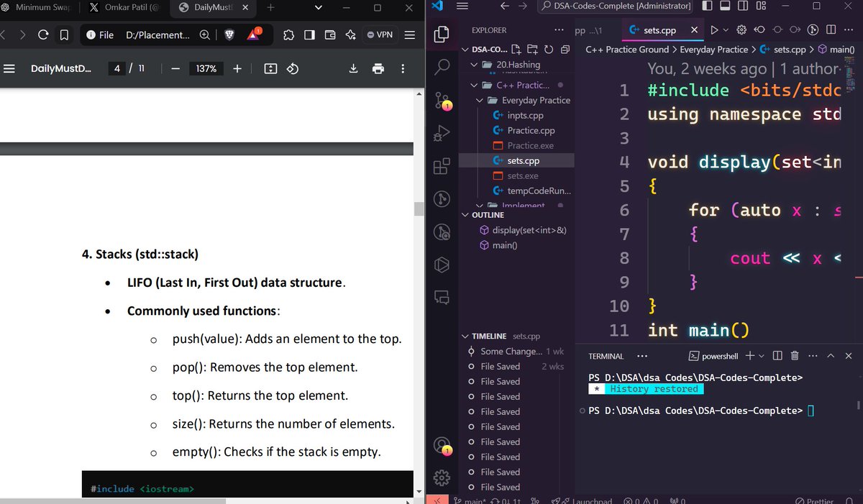Open Source Control view with one pending change

tap(442, 101)
